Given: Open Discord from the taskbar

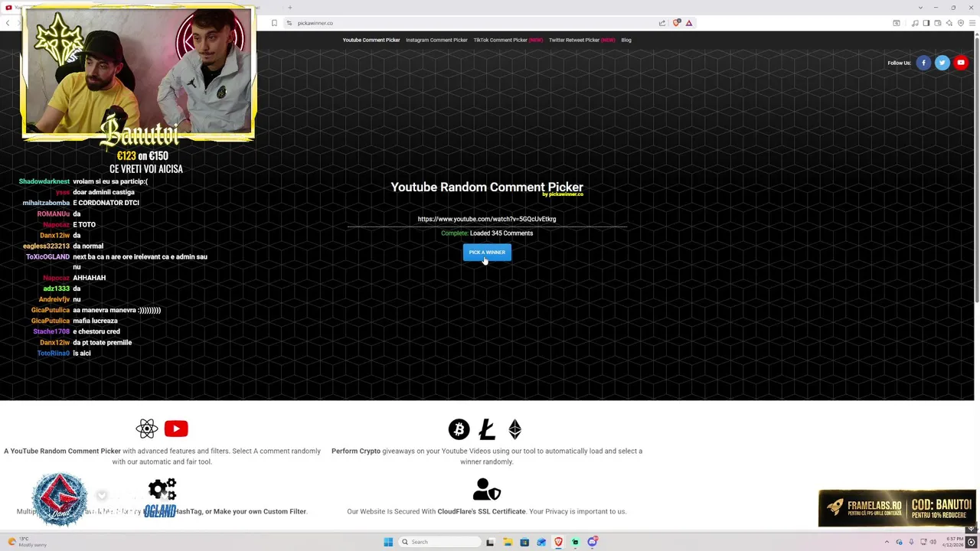Looking at the screenshot, I should (x=593, y=542).
